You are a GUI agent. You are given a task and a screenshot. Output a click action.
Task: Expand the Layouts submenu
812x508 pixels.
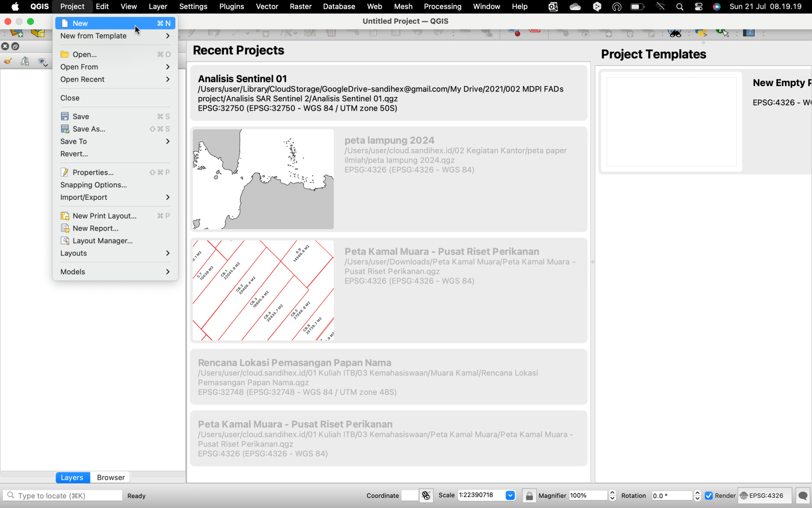pos(115,253)
